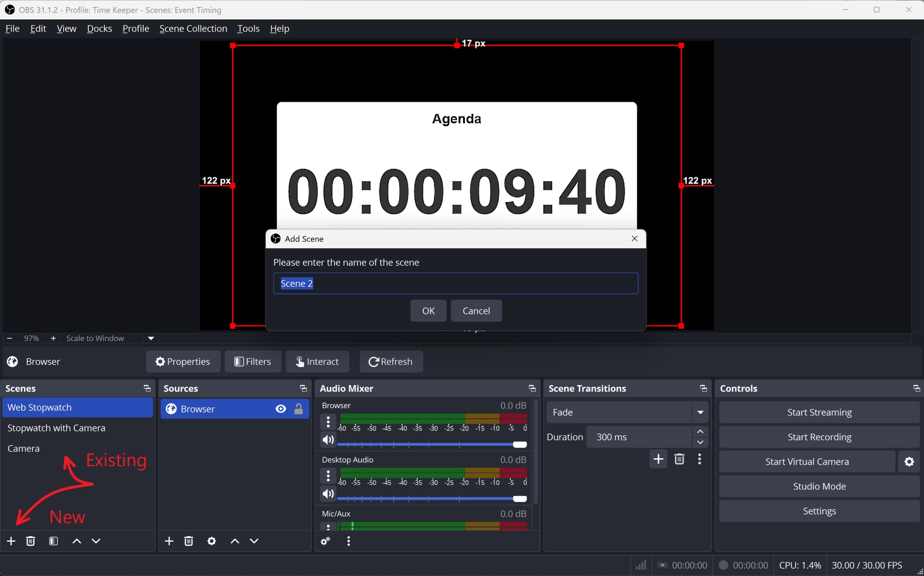Screen dimensions: 924x576
Task: Open advanced audio properties gears icon
Action: [x=326, y=541]
